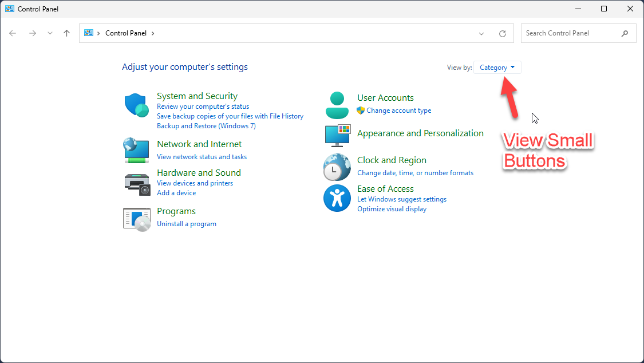Open the Network and Internet globe icon
This screenshot has width=644, height=363.
point(136,150)
